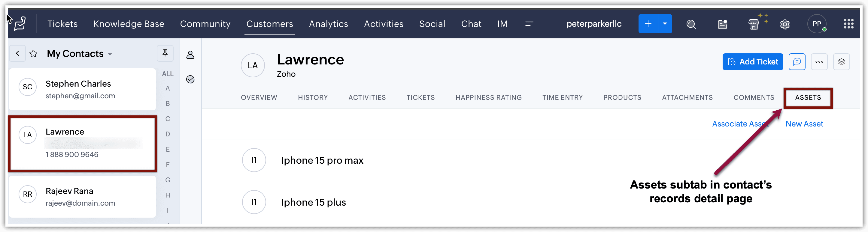
Task: Click the search magnifier icon
Action: (691, 24)
